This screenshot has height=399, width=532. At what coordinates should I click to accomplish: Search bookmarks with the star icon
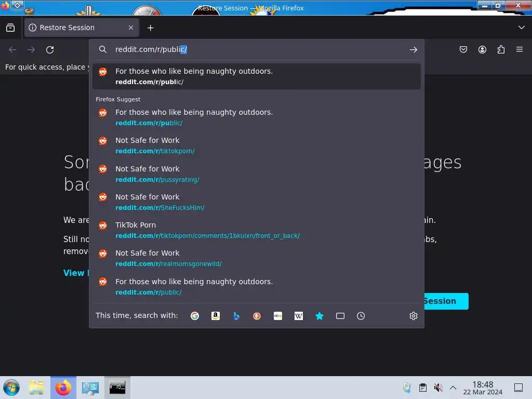point(320,316)
